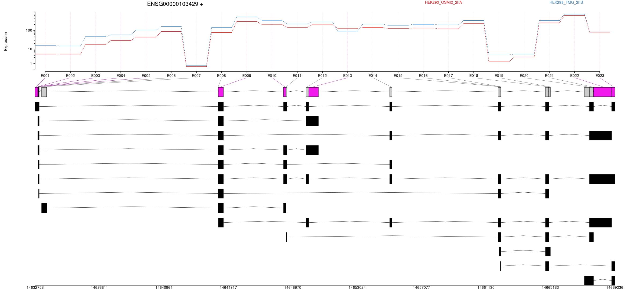
Task: Click genomic coordinate 14657077
Action: [422, 288]
